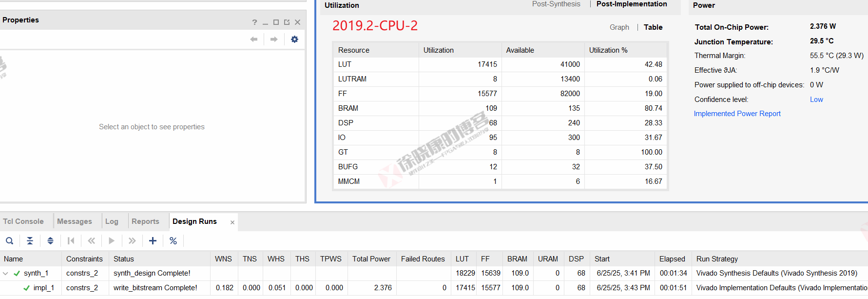Float the Properties panel
The height and width of the screenshot is (299, 868).
point(287,22)
